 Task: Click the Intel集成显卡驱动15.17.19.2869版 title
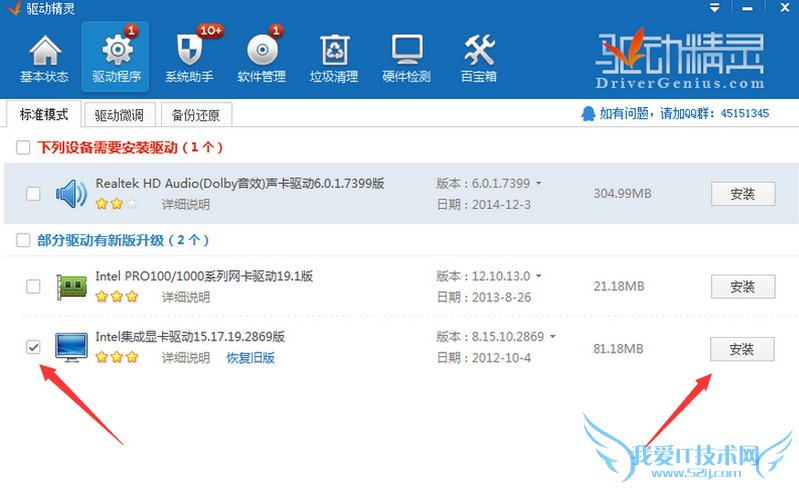click(x=190, y=337)
